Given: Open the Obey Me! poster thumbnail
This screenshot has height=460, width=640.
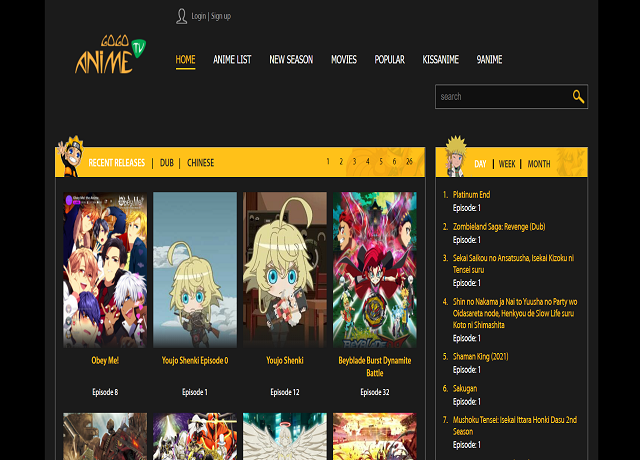Looking at the screenshot, I should tap(105, 270).
